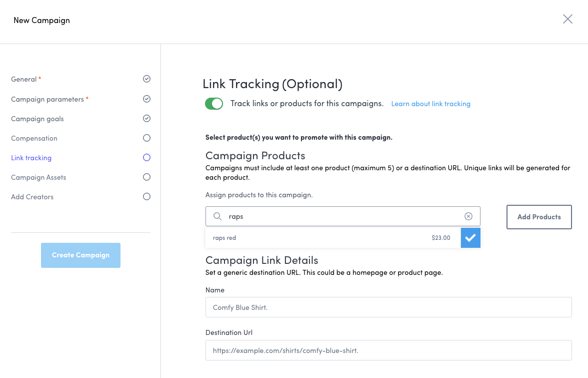The width and height of the screenshot is (588, 378).
Task: Click the completed circle next to General
Action: tap(146, 79)
